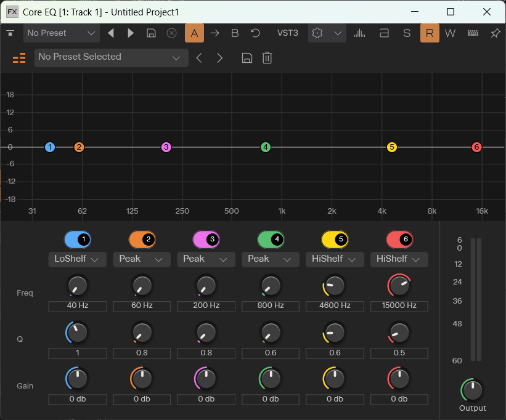Select yellow band 5 node on graph
Screen dimensions: 506x420
coord(392,147)
